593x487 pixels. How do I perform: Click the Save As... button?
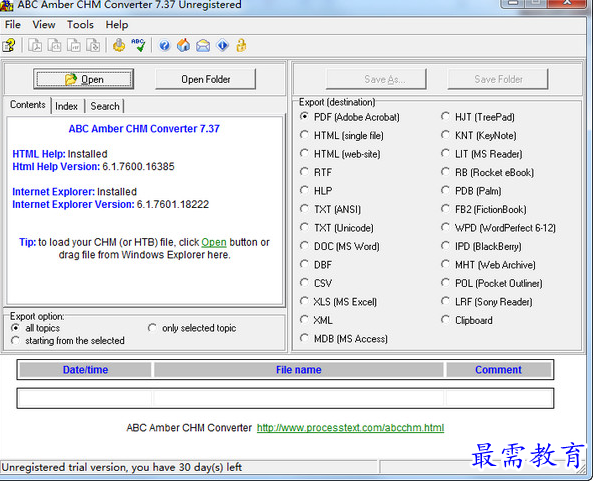click(x=376, y=79)
